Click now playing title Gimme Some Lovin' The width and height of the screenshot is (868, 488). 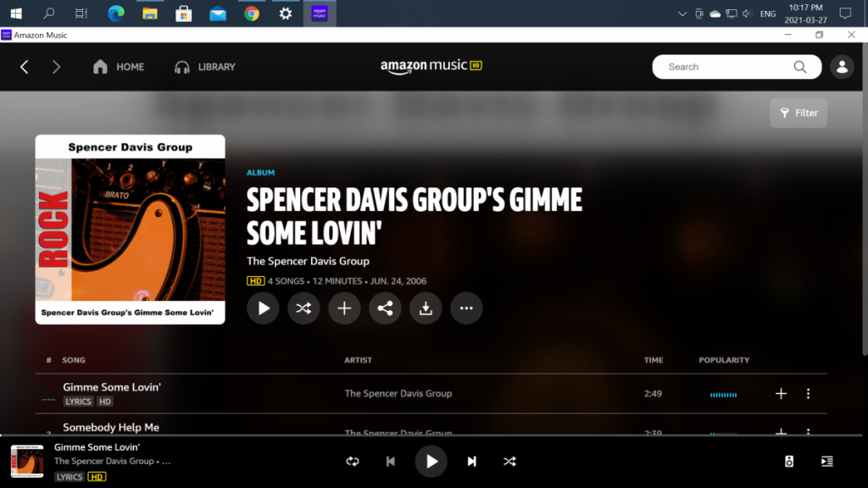(x=97, y=447)
